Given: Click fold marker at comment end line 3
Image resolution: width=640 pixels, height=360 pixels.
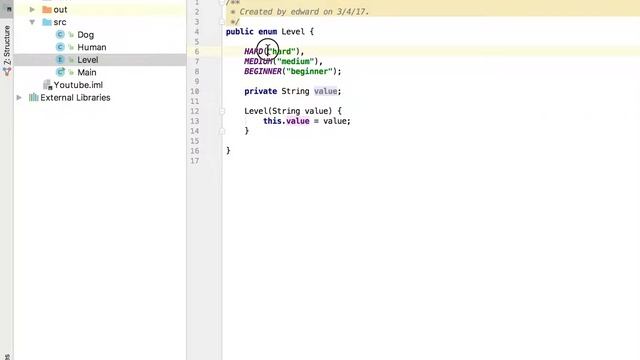Looking at the screenshot, I should (222, 22).
